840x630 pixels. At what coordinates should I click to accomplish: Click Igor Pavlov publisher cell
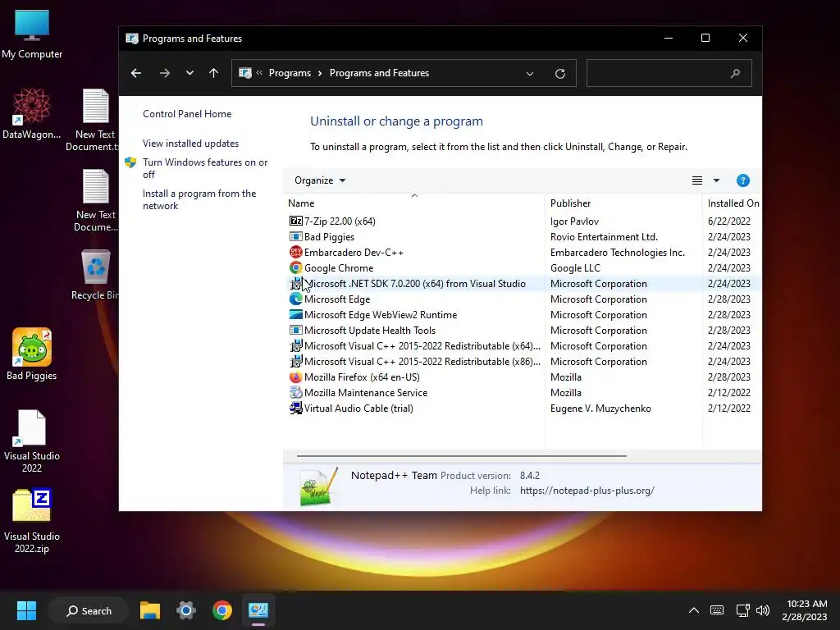point(574,221)
